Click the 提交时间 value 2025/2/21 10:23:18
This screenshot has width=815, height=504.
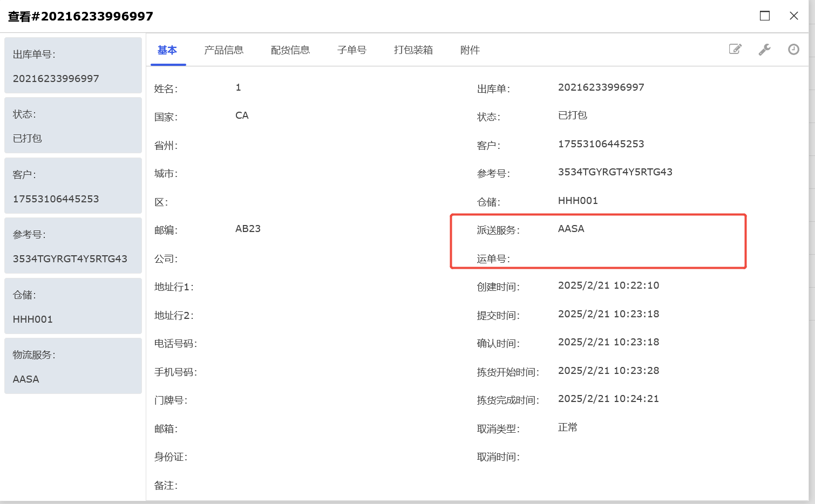click(609, 314)
